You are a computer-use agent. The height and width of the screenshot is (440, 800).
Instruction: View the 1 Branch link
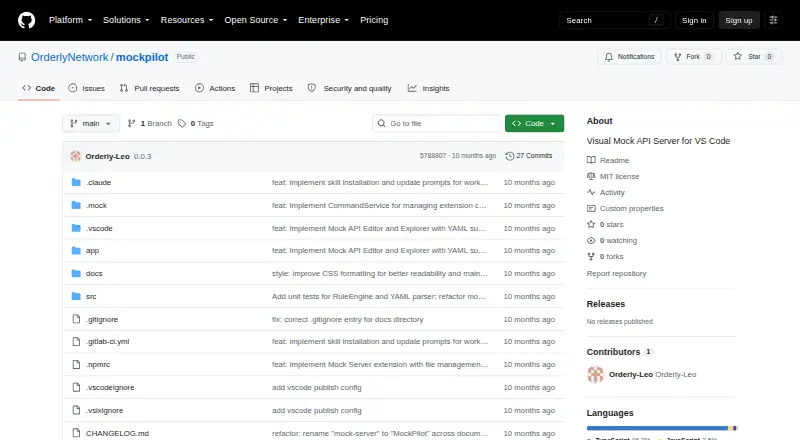149,124
